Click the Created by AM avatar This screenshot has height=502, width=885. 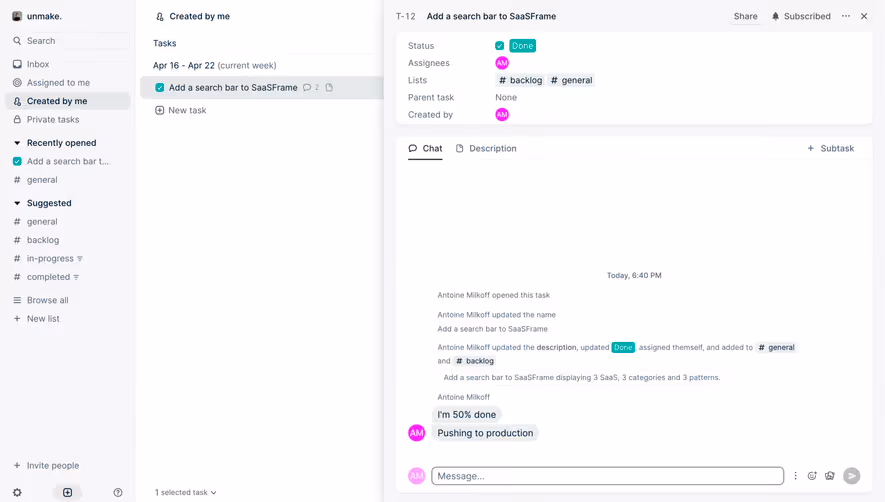coord(502,115)
